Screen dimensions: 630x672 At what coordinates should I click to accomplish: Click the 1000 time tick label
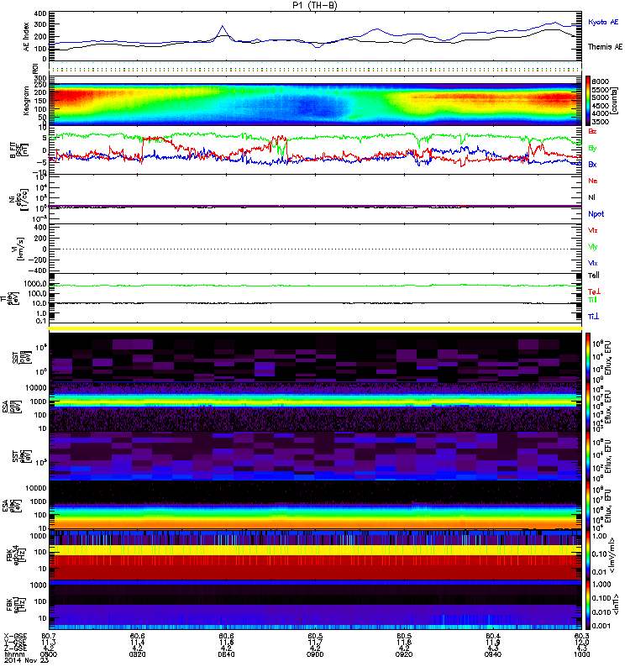point(581,654)
